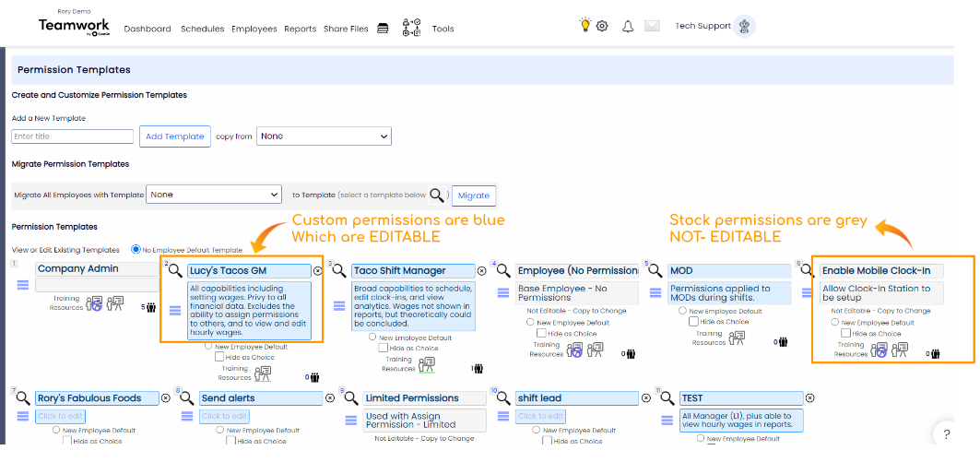Click Enable Mobile Clock-In title field

[882, 271]
